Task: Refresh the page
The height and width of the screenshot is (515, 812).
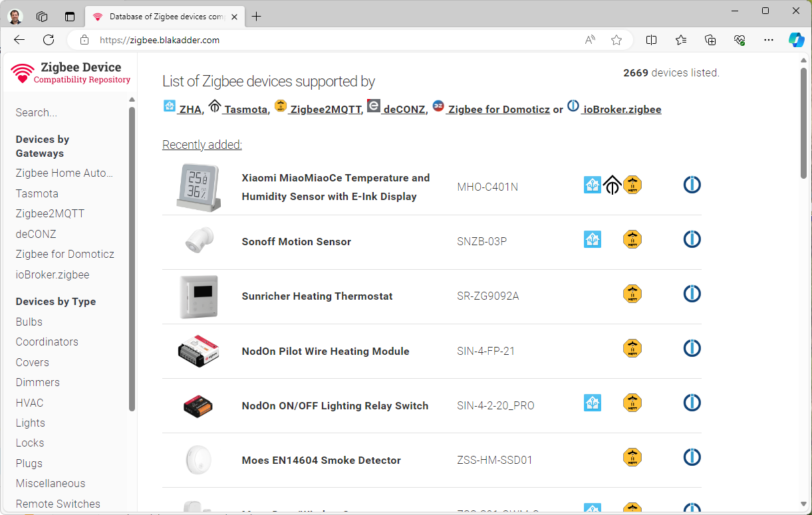Action: (49, 40)
